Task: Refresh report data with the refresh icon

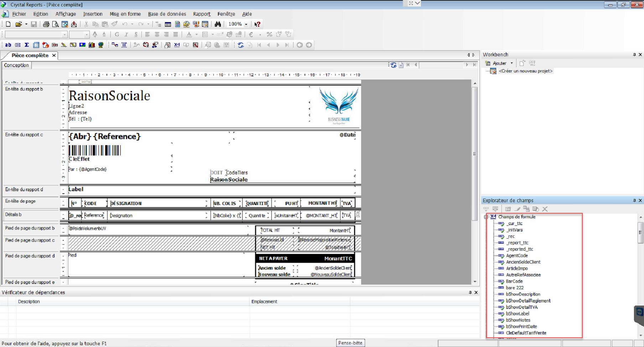Action: (240, 45)
